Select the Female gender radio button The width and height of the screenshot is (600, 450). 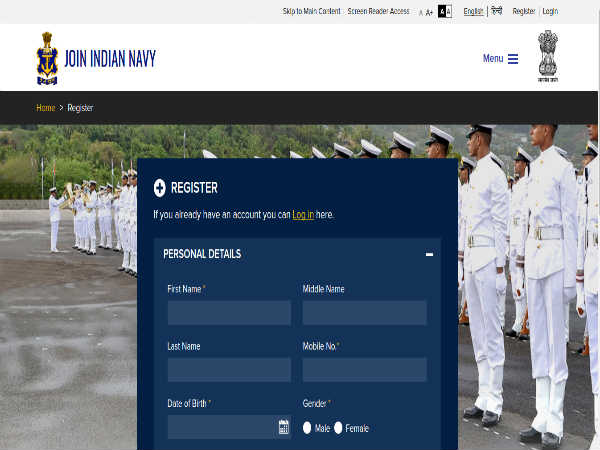338,427
